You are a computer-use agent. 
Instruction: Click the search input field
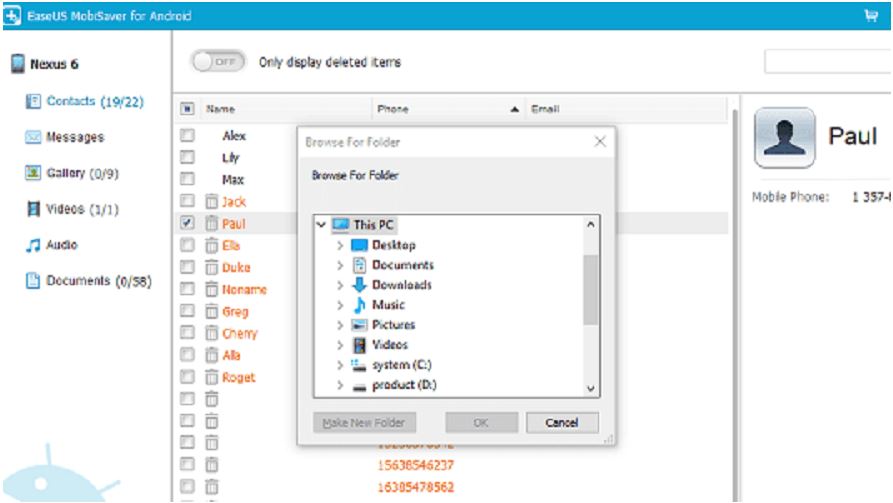tap(828, 62)
